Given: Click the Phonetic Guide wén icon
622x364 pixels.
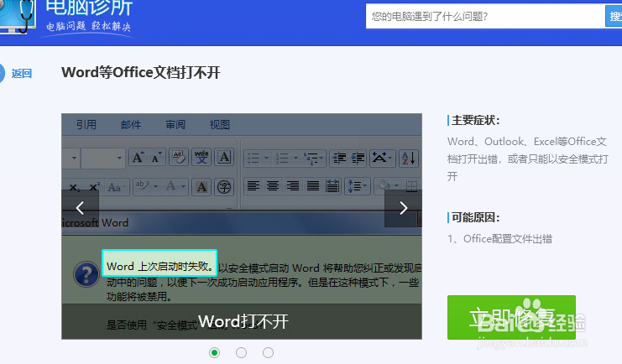Looking at the screenshot, I should (201, 158).
